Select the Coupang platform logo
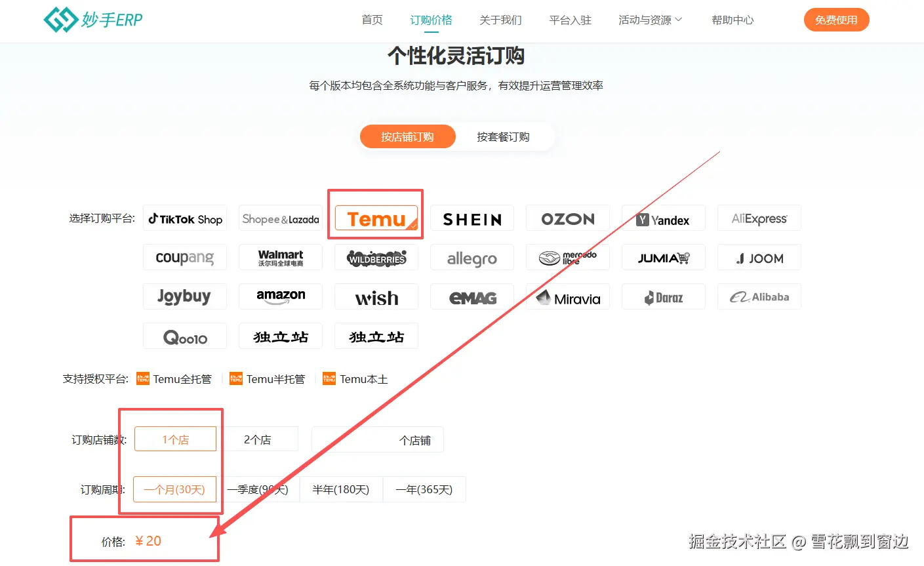Image resolution: width=924 pixels, height=566 pixels. pyautogui.click(x=185, y=258)
